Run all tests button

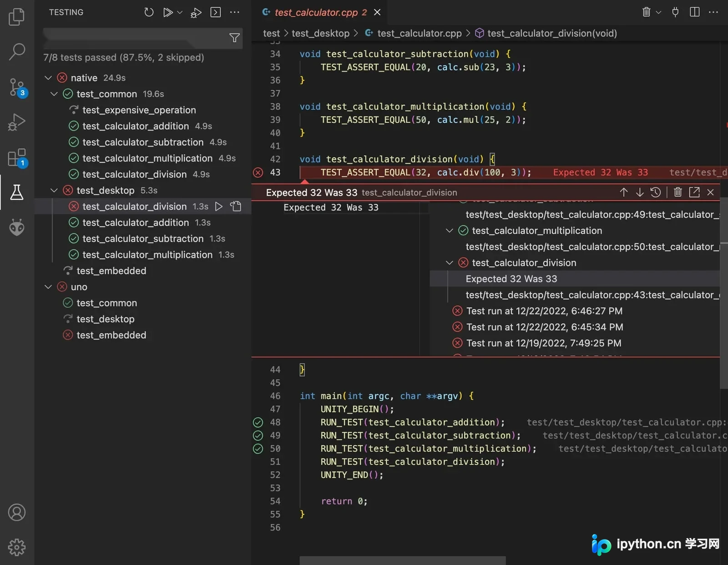pos(168,12)
